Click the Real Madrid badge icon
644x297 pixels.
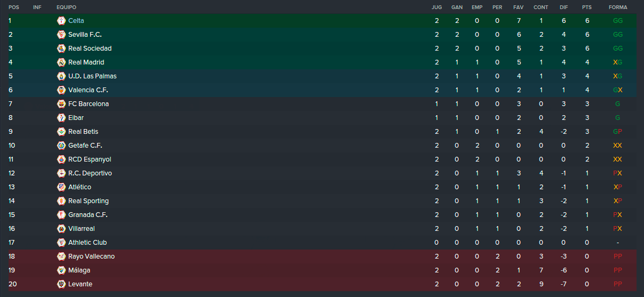coord(61,62)
